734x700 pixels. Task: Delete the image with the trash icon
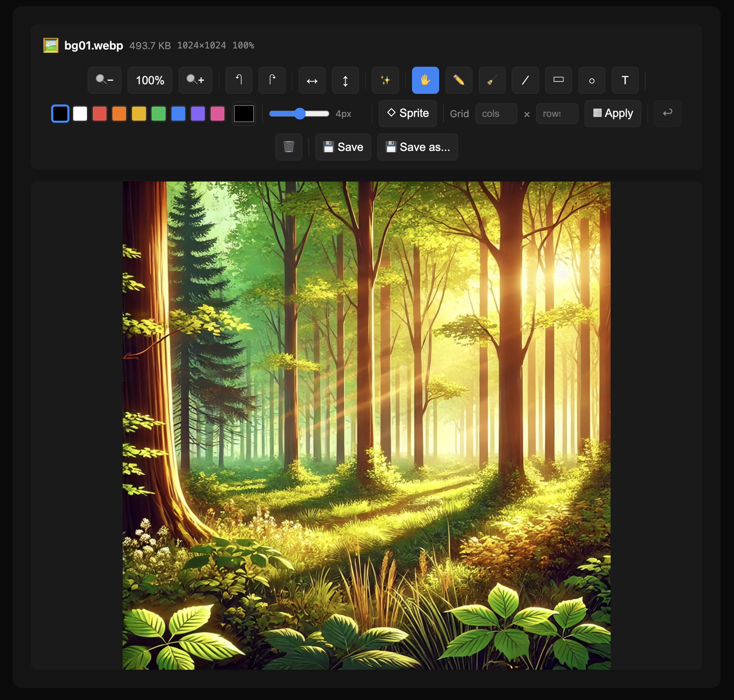pos(288,147)
